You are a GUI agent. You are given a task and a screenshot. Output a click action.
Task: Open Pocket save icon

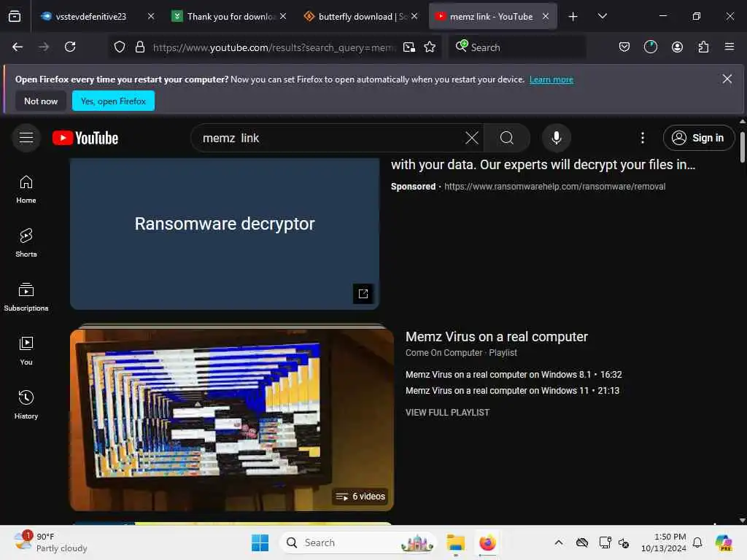624,47
